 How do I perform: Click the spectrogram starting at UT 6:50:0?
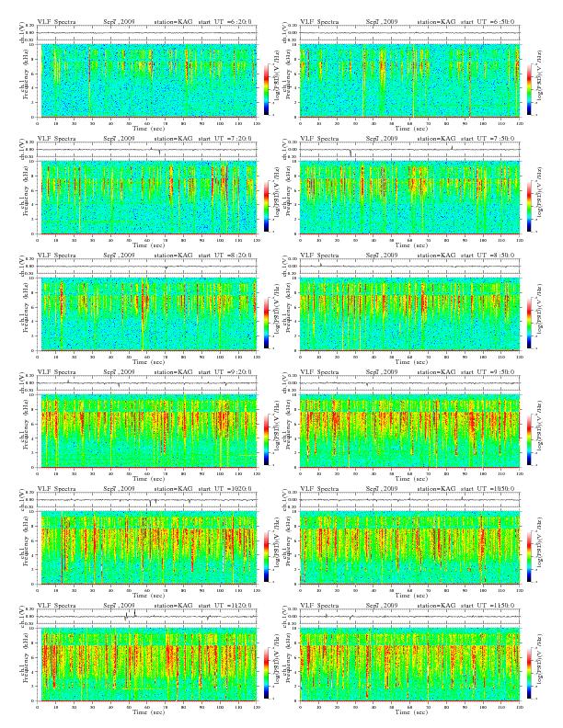point(410,80)
